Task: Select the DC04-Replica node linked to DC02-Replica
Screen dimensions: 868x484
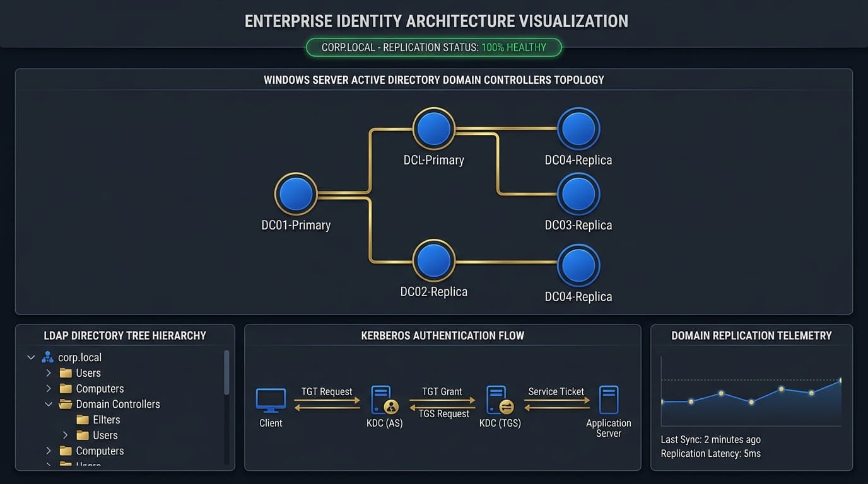Action: tap(578, 265)
